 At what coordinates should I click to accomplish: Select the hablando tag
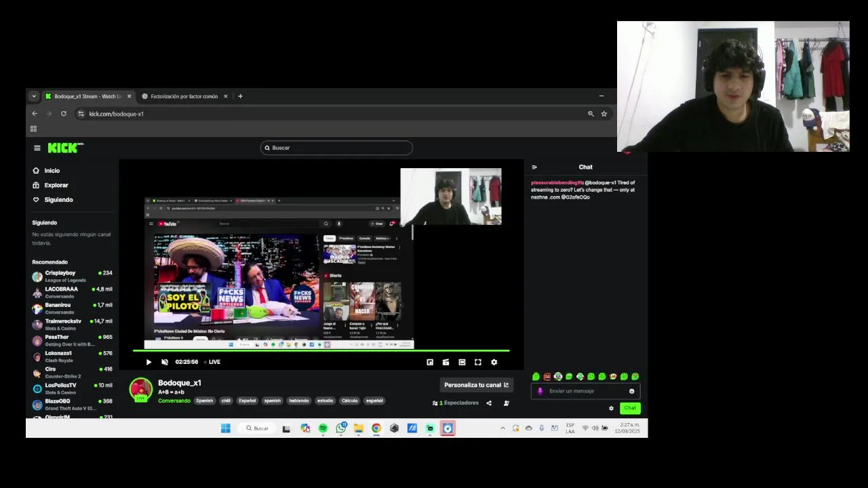pos(298,401)
